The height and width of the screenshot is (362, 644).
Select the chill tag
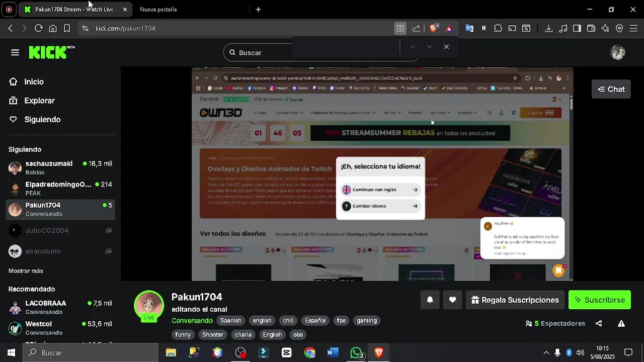point(288,320)
